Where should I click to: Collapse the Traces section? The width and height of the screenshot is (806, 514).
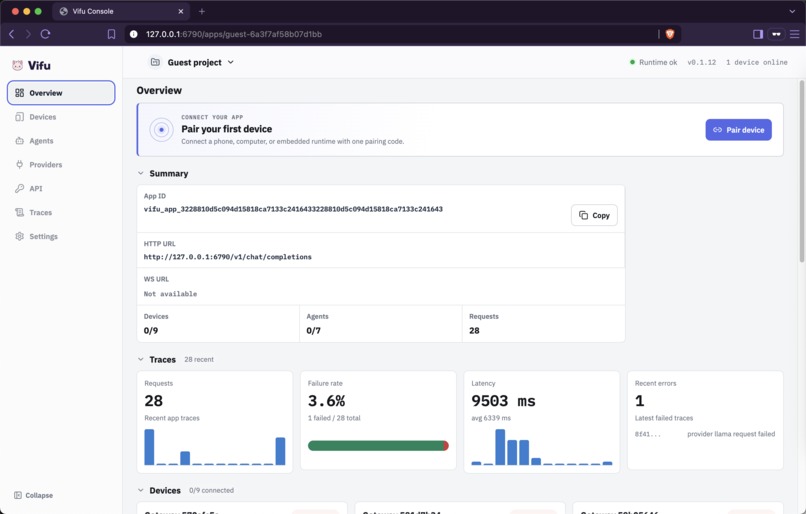140,359
